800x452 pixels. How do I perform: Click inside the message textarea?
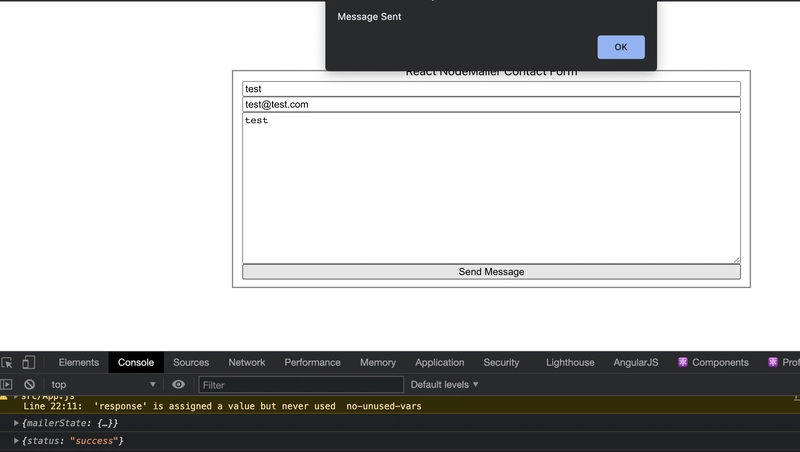tap(491, 188)
